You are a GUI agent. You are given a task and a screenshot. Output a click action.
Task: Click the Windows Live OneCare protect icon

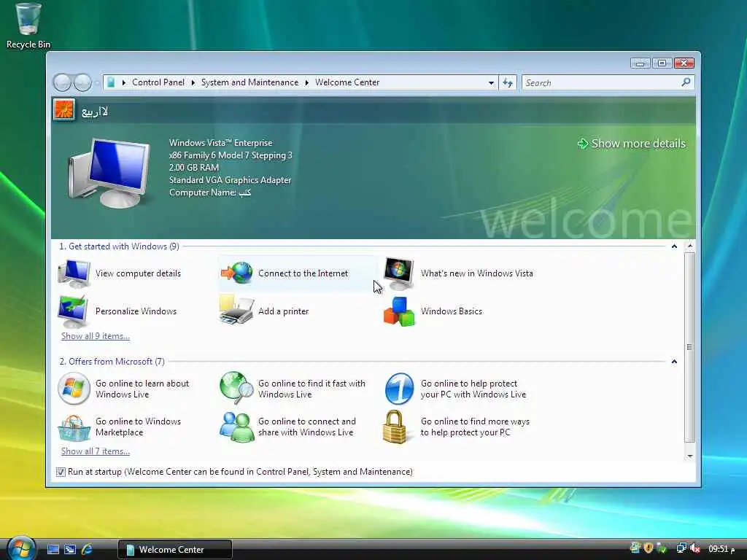pyautogui.click(x=399, y=389)
